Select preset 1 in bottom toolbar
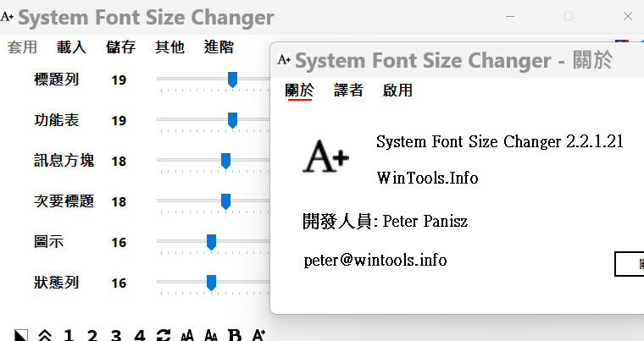The height and width of the screenshot is (341, 644). coord(69,335)
